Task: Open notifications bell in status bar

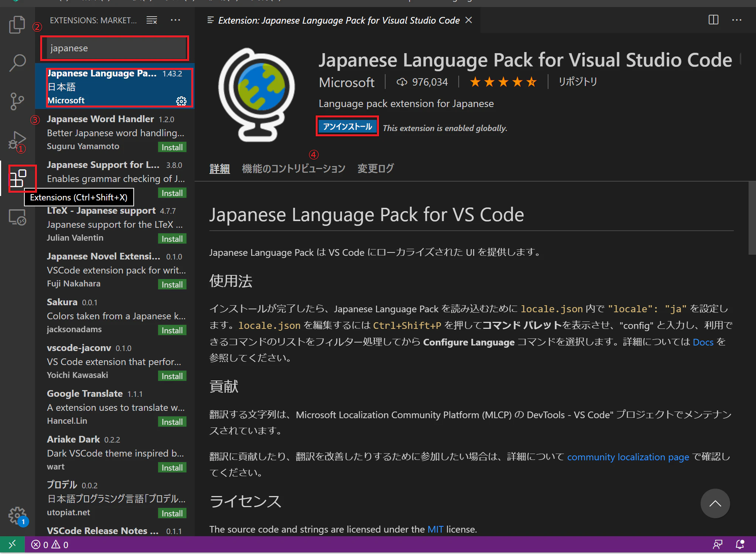Action: point(740,544)
